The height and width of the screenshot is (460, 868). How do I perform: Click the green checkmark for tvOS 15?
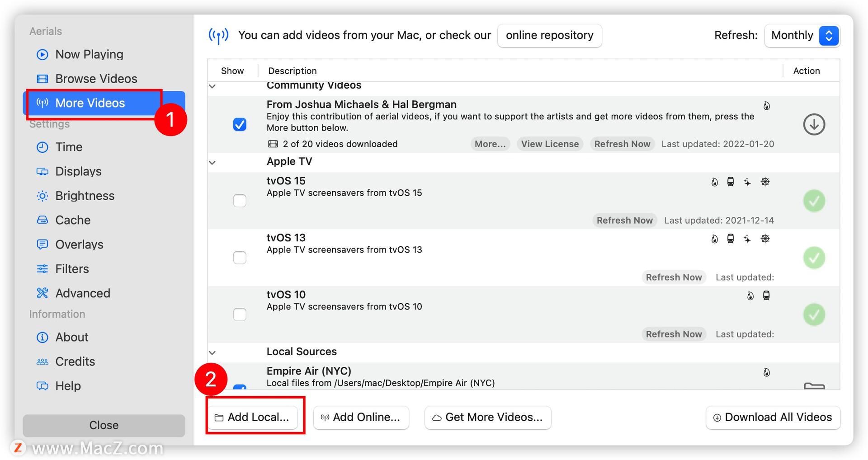tap(814, 201)
